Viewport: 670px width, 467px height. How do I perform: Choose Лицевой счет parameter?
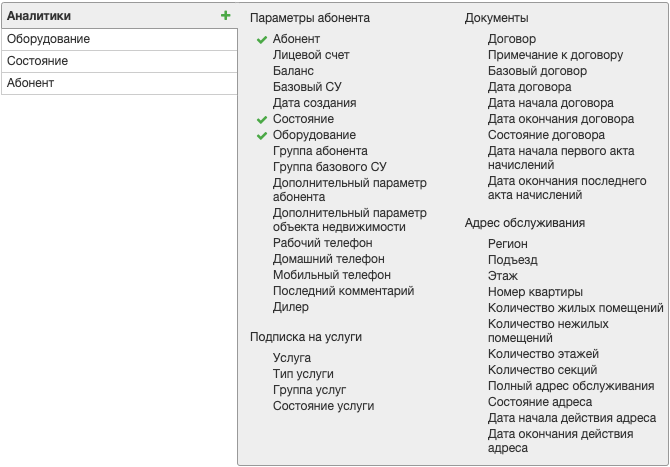[311, 55]
